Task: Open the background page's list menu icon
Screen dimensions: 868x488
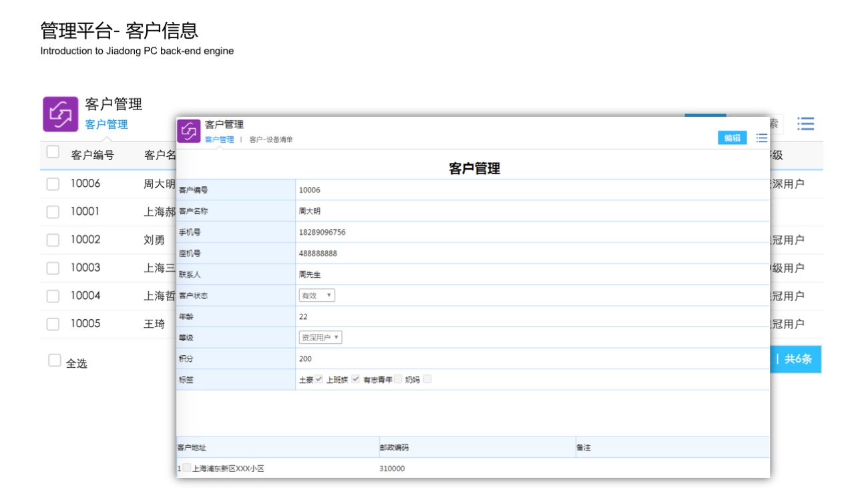Action: [x=806, y=124]
